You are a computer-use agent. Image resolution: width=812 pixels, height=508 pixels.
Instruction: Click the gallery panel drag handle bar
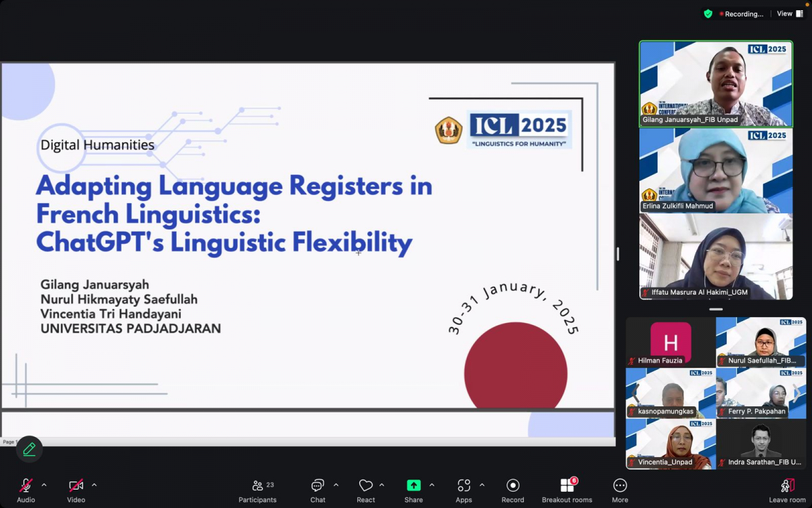point(716,309)
